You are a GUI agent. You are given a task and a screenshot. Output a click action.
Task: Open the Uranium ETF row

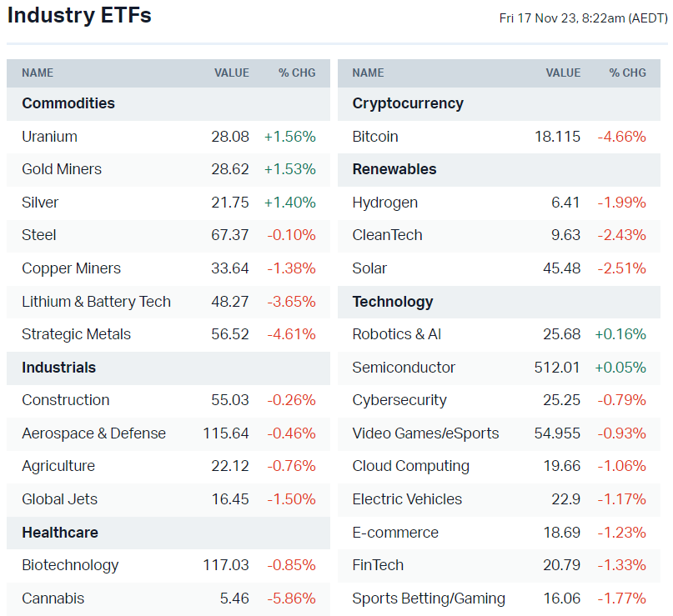coord(49,137)
